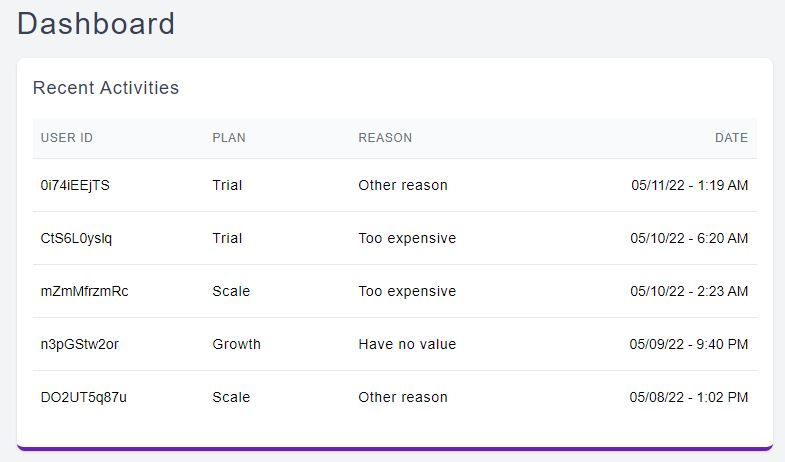Select date 05/08/22 - 1:02 PM
The height and width of the screenshot is (462, 785).
click(688, 397)
